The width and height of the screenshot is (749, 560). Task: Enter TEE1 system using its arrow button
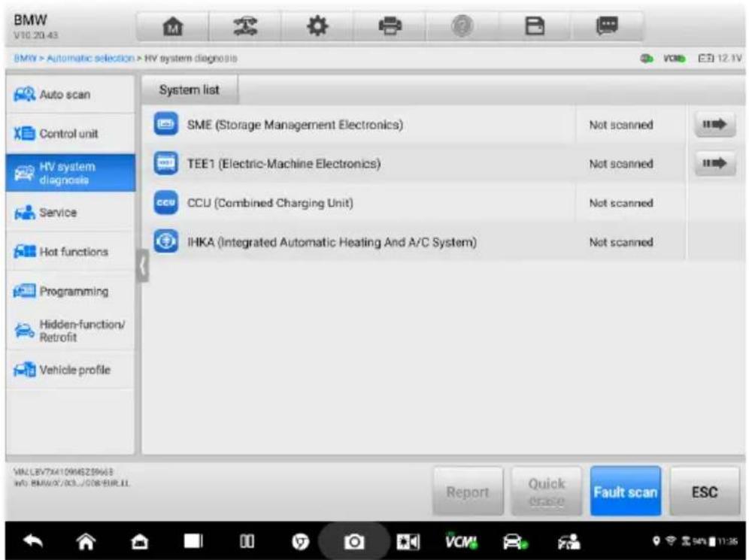(714, 163)
